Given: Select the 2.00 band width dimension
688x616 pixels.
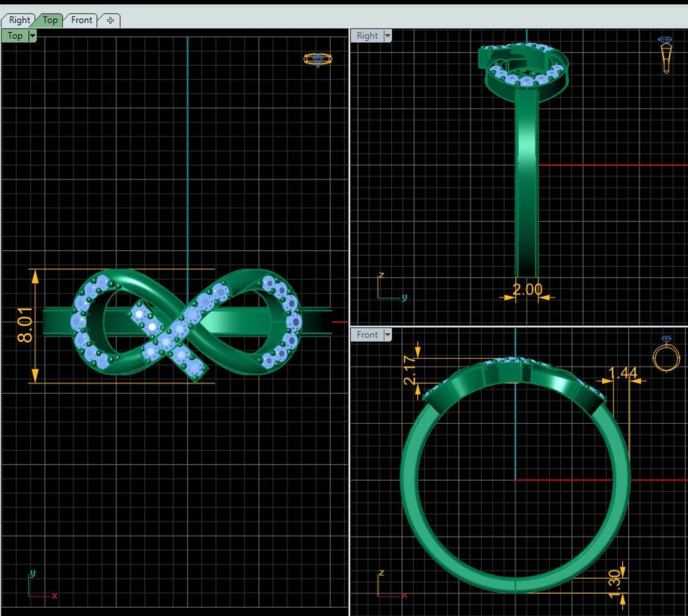Looking at the screenshot, I should [x=527, y=289].
